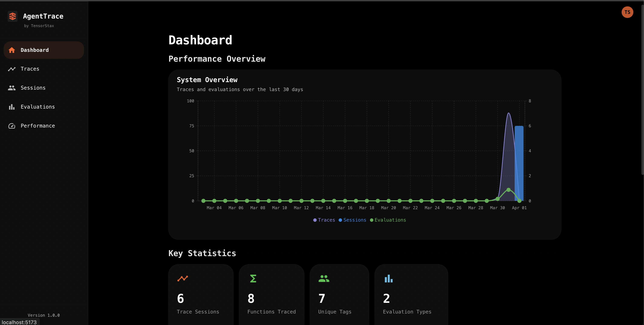The height and width of the screenshot is (325, 644).
Task: Click the AgentTrace logo icon
Action: pos(12,16)
